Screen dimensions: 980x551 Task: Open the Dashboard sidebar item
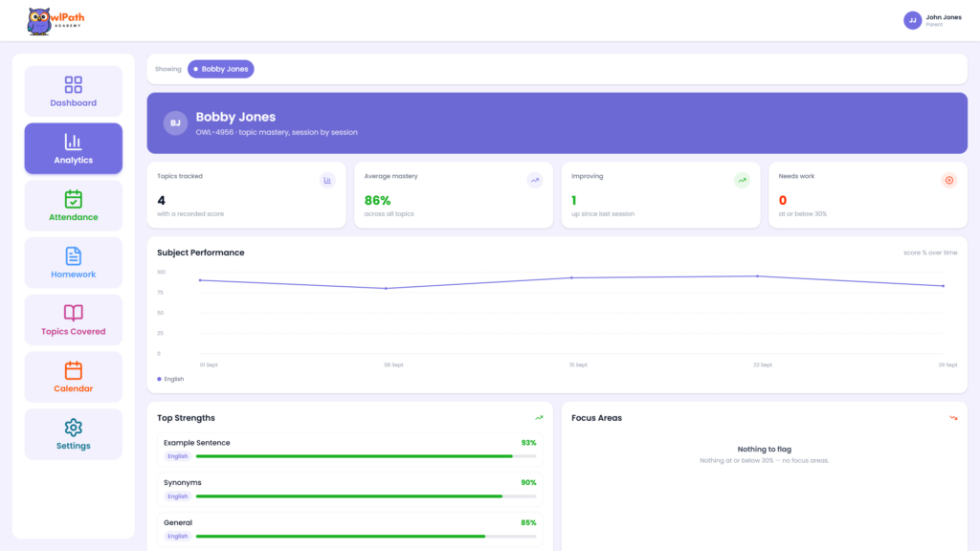(73, 91)
